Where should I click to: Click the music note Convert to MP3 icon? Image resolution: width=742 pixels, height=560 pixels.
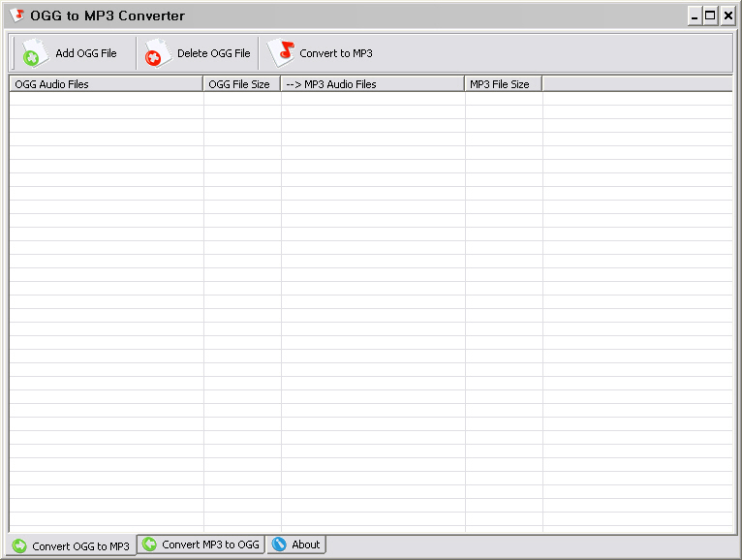281,53
